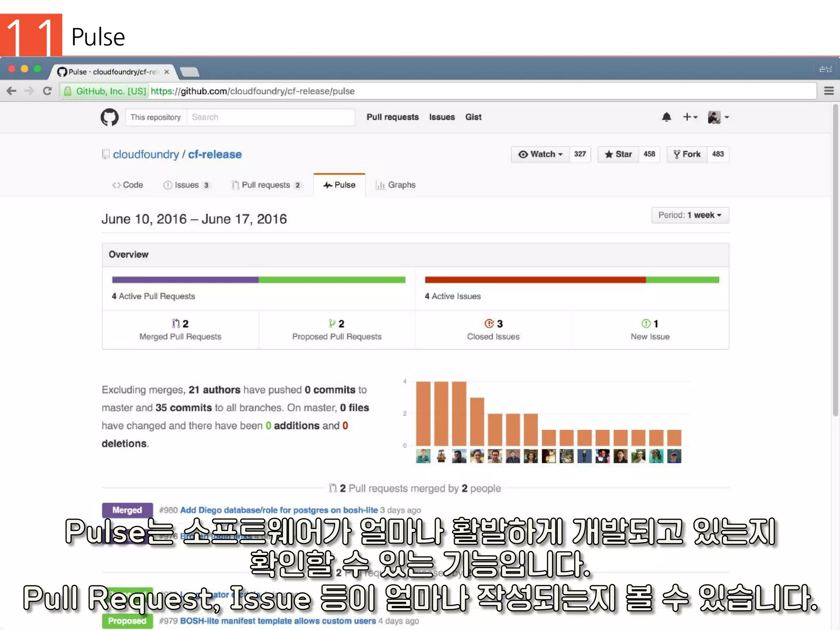
Task: Click 35 commits text
Action: (183, 408)
